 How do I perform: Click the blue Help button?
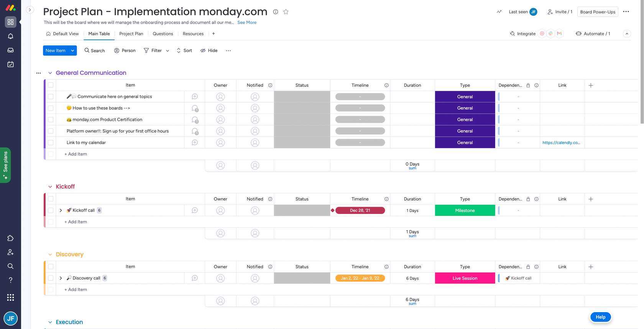click(601, 317)
